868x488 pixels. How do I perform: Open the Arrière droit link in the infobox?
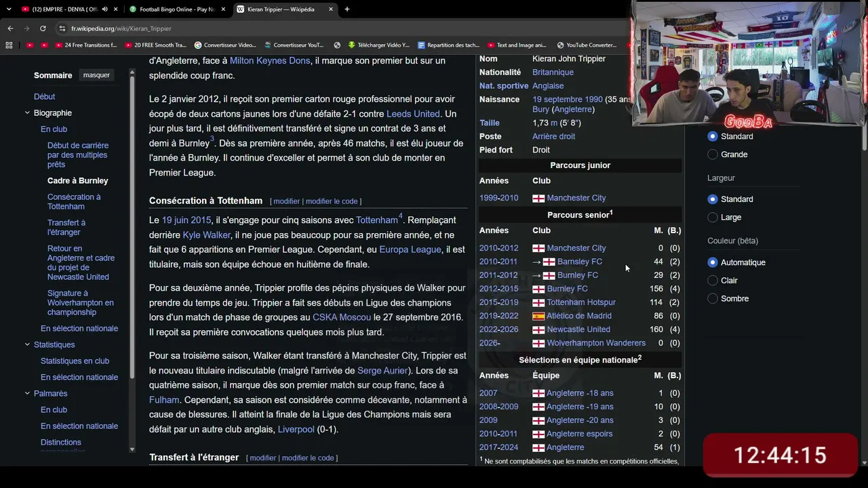click(553, 136)
